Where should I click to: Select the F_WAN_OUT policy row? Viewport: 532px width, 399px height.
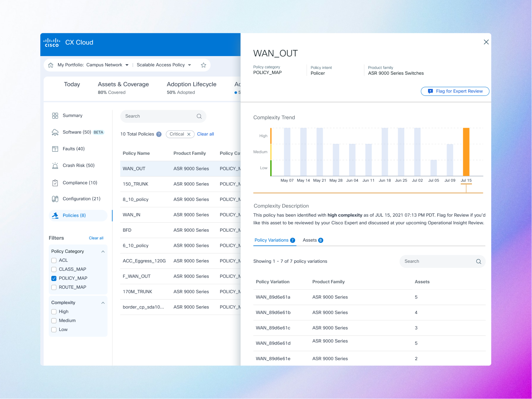pyautogui.click(x=180, y=276)
